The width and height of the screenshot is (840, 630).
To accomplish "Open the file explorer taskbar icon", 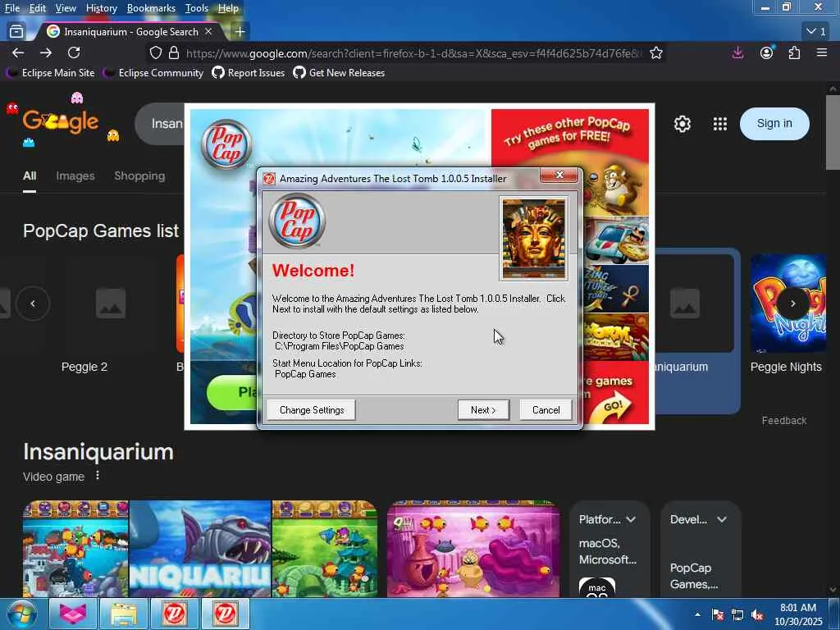I will coord(124,614).
